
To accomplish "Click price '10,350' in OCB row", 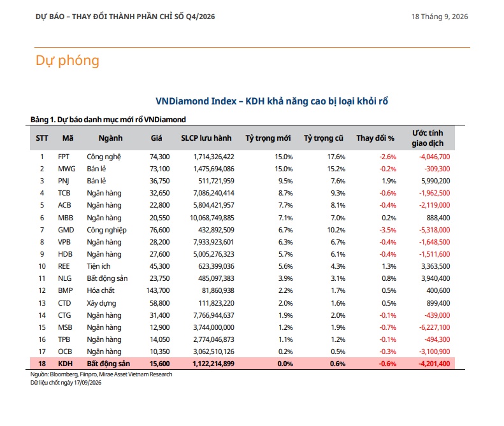I will click(x=160, y=351).
